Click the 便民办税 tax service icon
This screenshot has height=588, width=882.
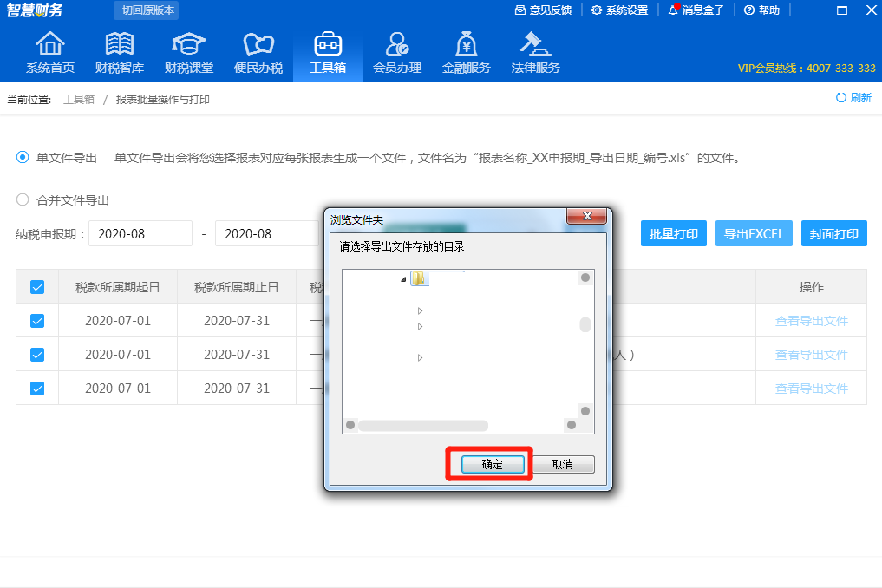tap(258, 50)
